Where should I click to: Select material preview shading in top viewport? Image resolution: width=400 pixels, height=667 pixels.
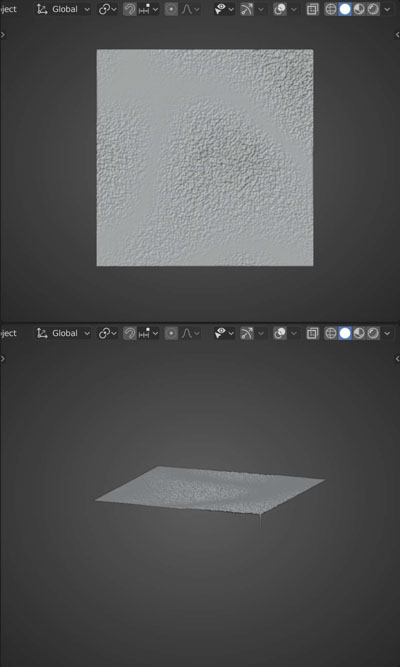[359, 9]
